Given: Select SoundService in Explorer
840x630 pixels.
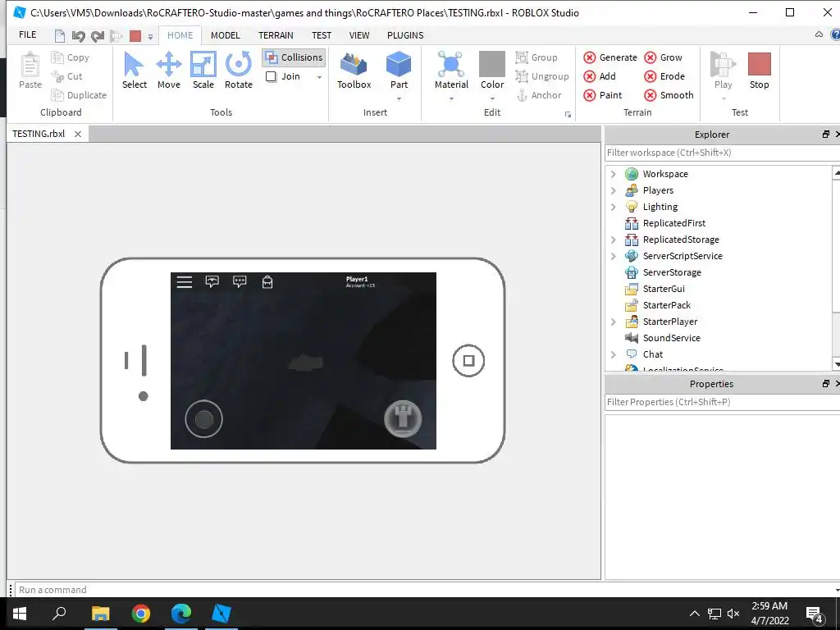Looking at the screenshot, I should pyautogui.click(x=671, y=338).
